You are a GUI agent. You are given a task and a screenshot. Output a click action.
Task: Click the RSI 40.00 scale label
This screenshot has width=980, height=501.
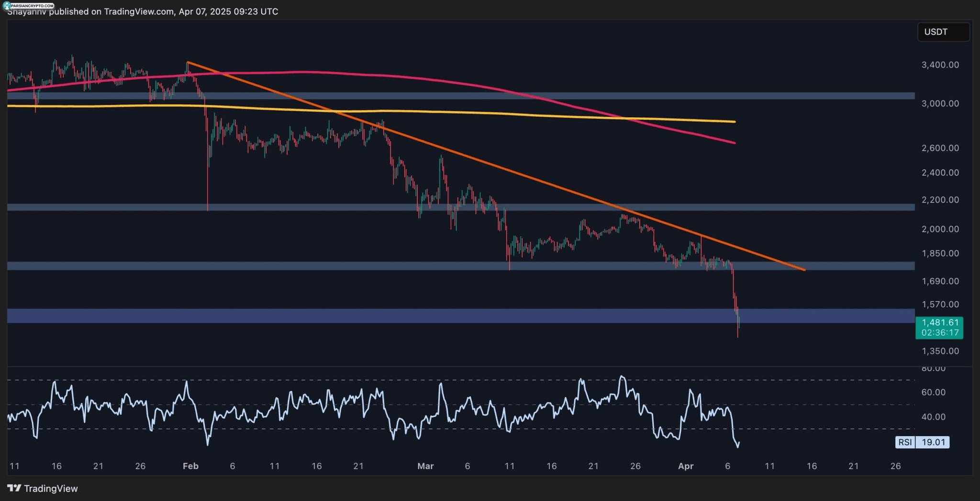tap(933, 417)
